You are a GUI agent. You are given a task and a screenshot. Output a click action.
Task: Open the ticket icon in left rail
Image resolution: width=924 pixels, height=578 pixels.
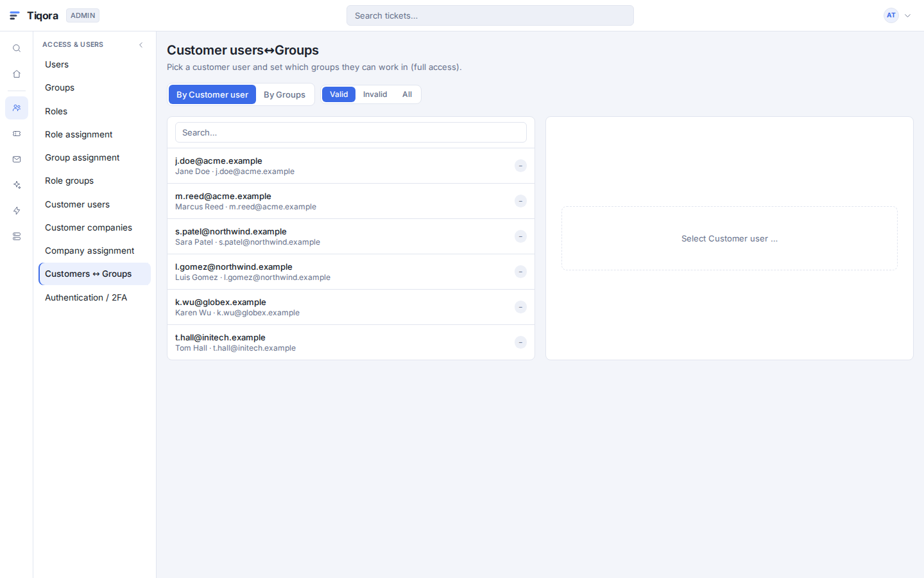click(17, 134)
